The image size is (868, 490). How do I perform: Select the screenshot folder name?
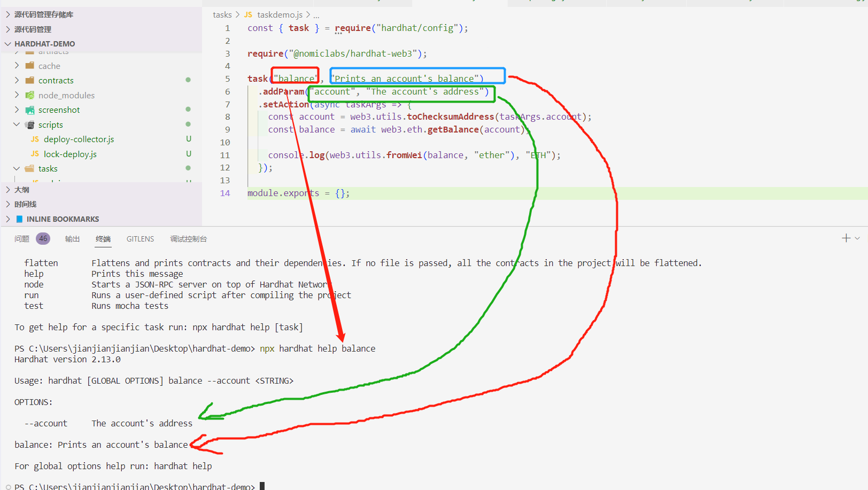click(x=59, y=110)
